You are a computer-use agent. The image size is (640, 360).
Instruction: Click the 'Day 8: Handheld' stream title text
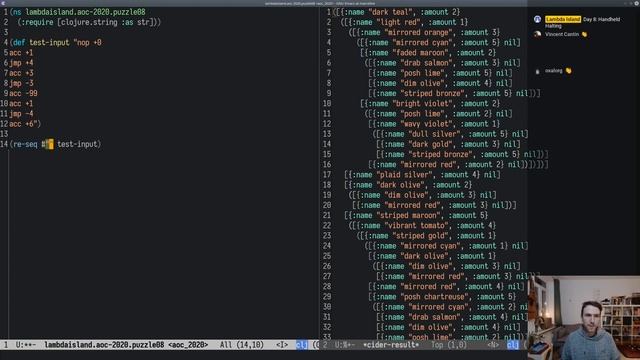click(602, 19)
